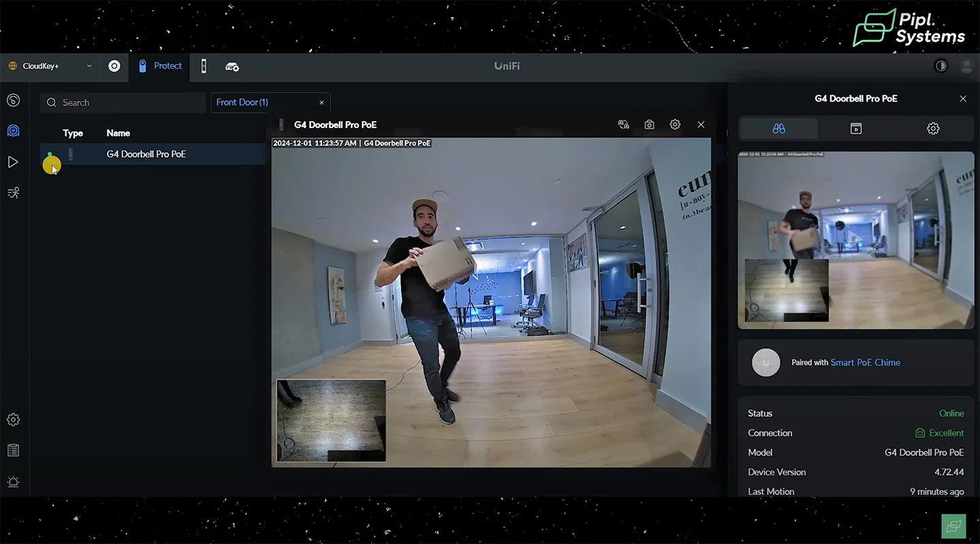Switch to the Recordings events tab

856,129
